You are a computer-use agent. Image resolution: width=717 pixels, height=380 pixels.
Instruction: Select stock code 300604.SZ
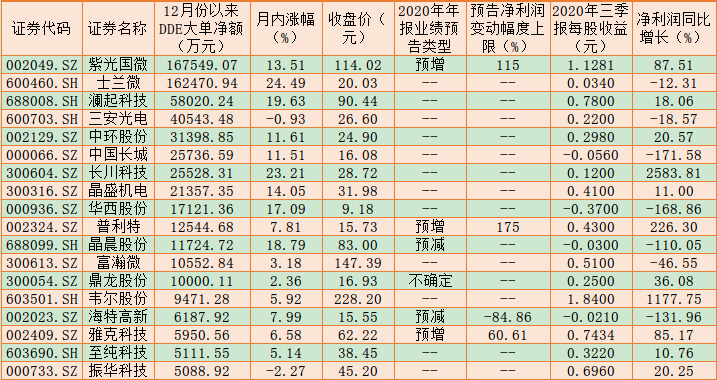coord(42,173)
